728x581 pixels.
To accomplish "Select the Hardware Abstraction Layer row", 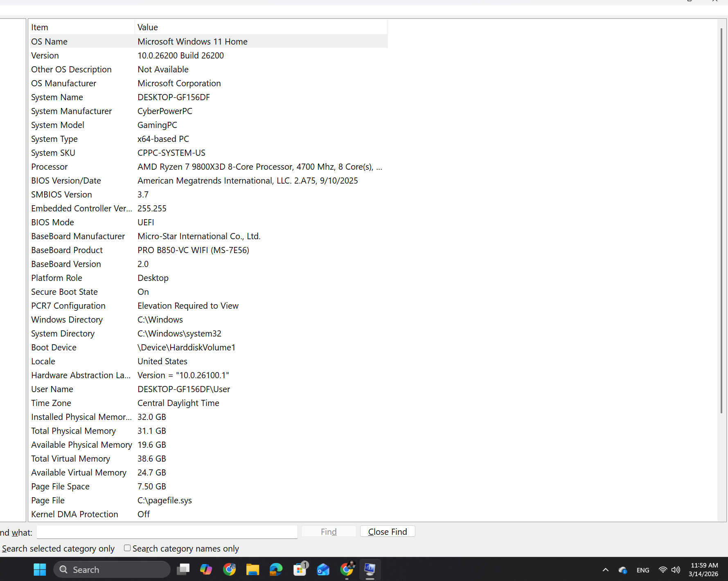I will point(209,375).
